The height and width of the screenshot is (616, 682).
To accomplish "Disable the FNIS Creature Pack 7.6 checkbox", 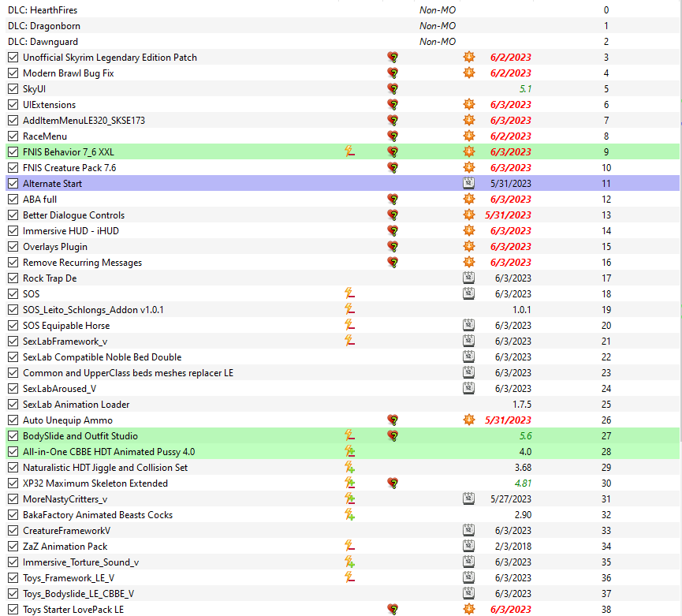I will click(x=13, y=167).
